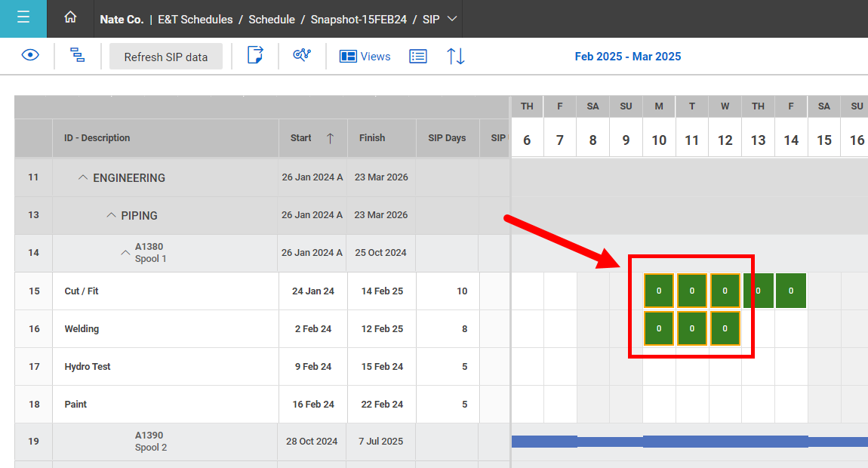
Task: Click the export document icon
Action: (x=255, y=55)
